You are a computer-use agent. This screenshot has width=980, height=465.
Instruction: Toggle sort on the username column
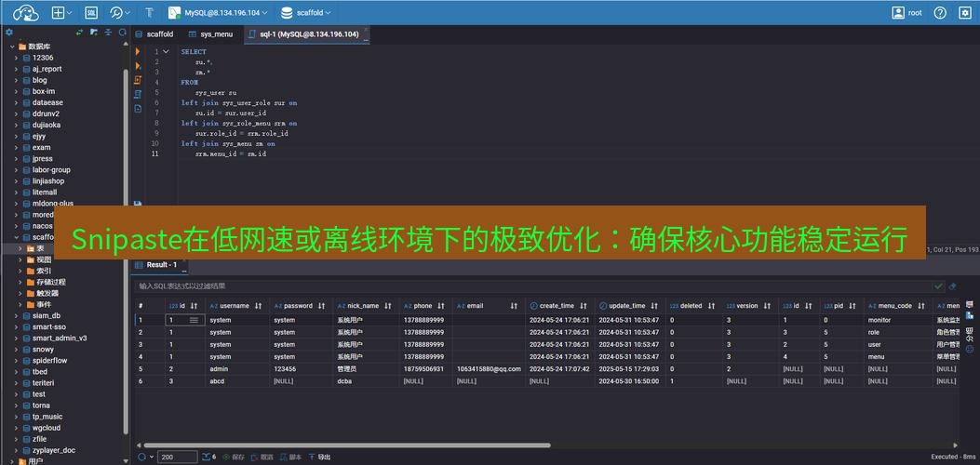click(x=258, y=306)
